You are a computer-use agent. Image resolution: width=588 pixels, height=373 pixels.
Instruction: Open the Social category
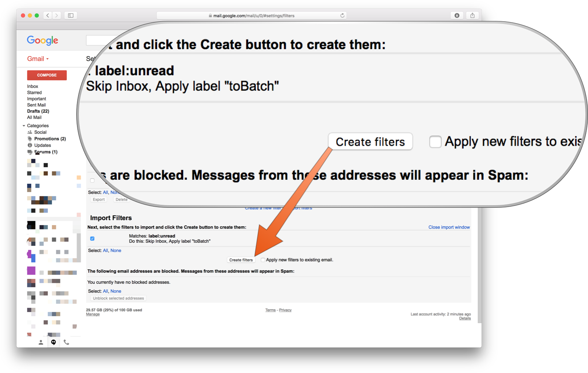tap(40, 132)
